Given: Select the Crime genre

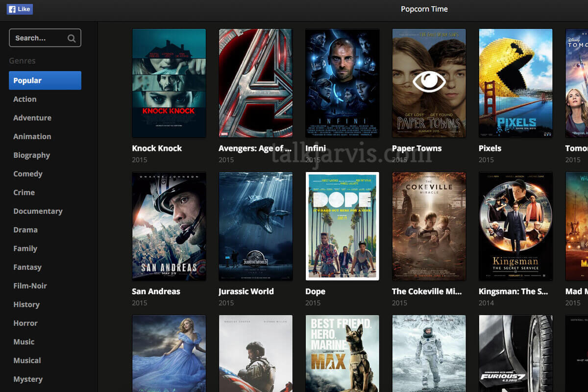Looking at the screenshot, I should click(x=24, y=193).
